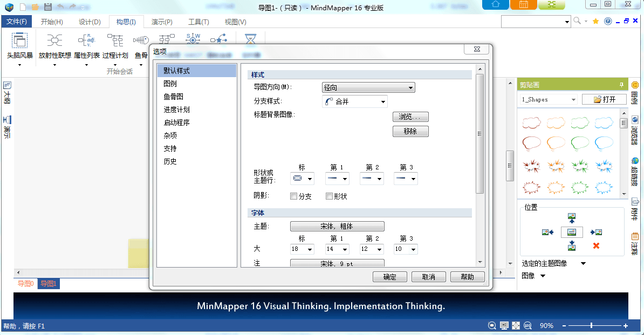The image size is (644, 335).
Task: Expand the 分支样式 dropdown showing 合并
Action: (354, 101)
